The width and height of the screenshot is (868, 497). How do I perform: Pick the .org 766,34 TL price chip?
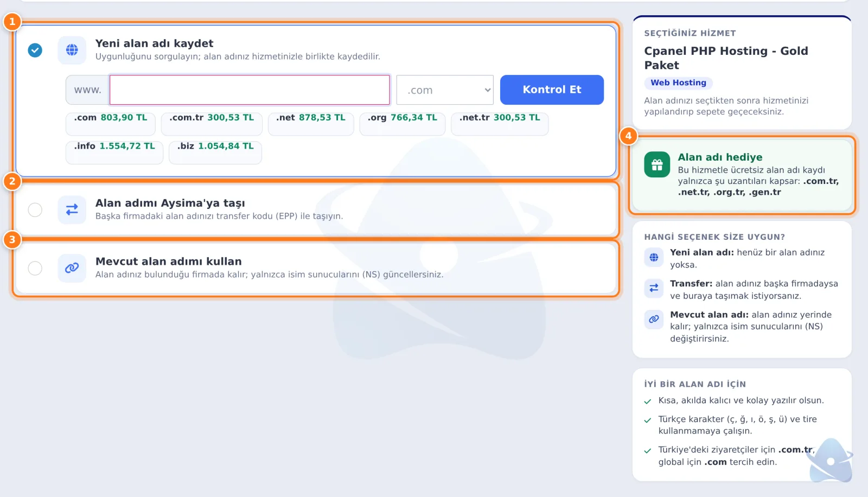pos(403,124)
